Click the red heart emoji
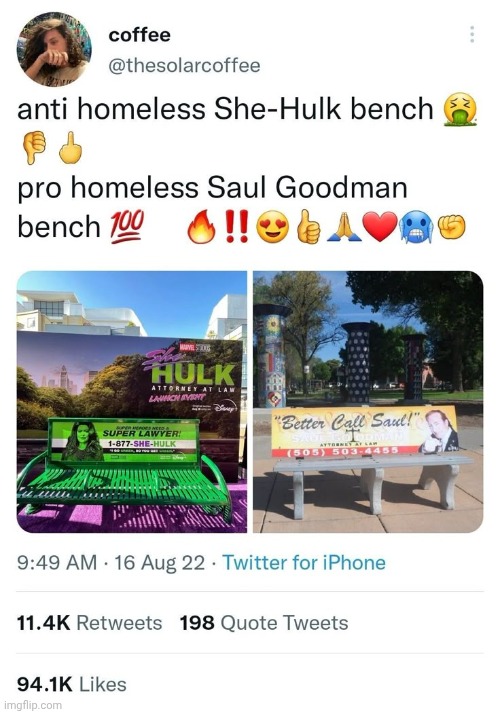Image resolution: width=500 pixels, height=714 pixels. (382, 227)
